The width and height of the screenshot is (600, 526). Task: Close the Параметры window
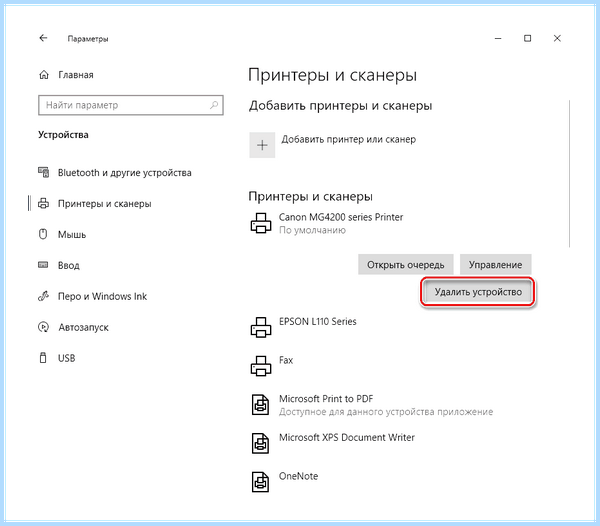pyautogui.click(x=557, y=38)
